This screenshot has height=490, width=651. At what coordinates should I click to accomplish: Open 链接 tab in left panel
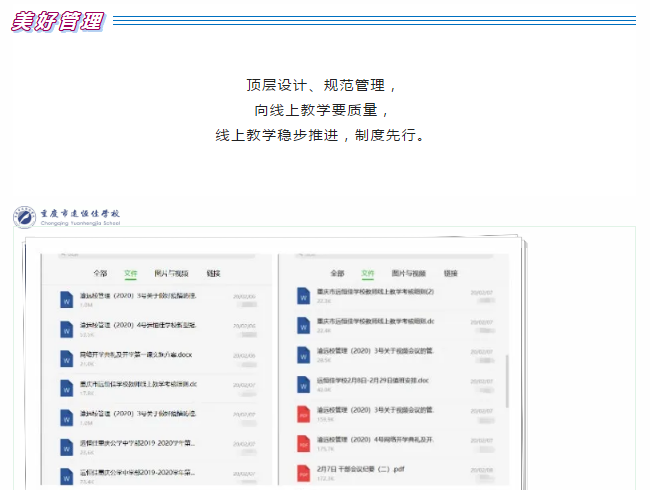pyautogui.click(x=213, y=273)
